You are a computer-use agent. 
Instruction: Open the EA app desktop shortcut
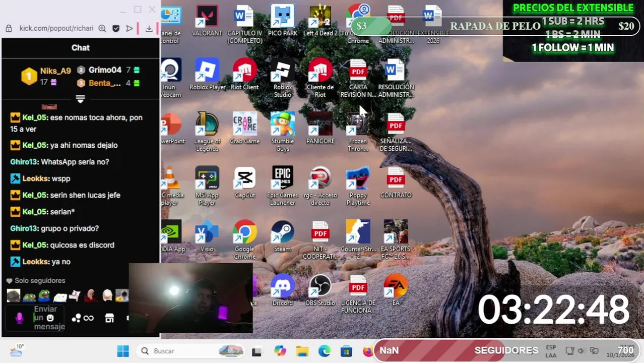coord(396,291)
